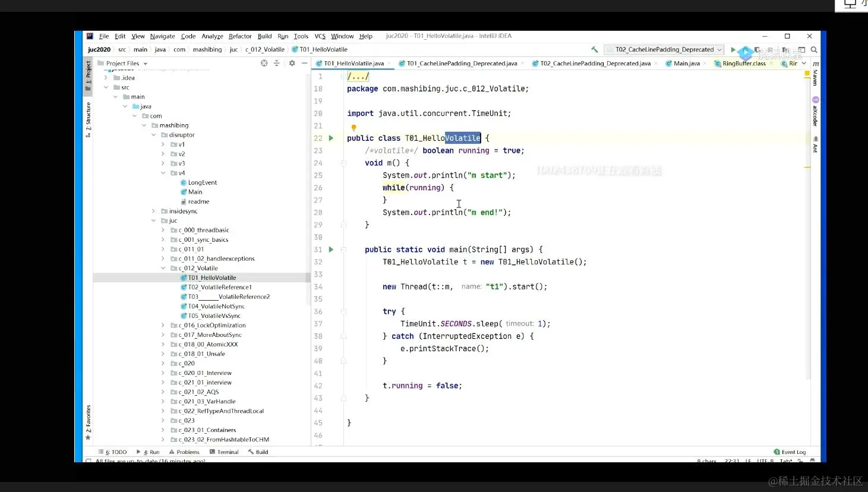Screen dimensions: 868x492
Task: Click the yellow intention light bulb
Action: coord(353,128)
